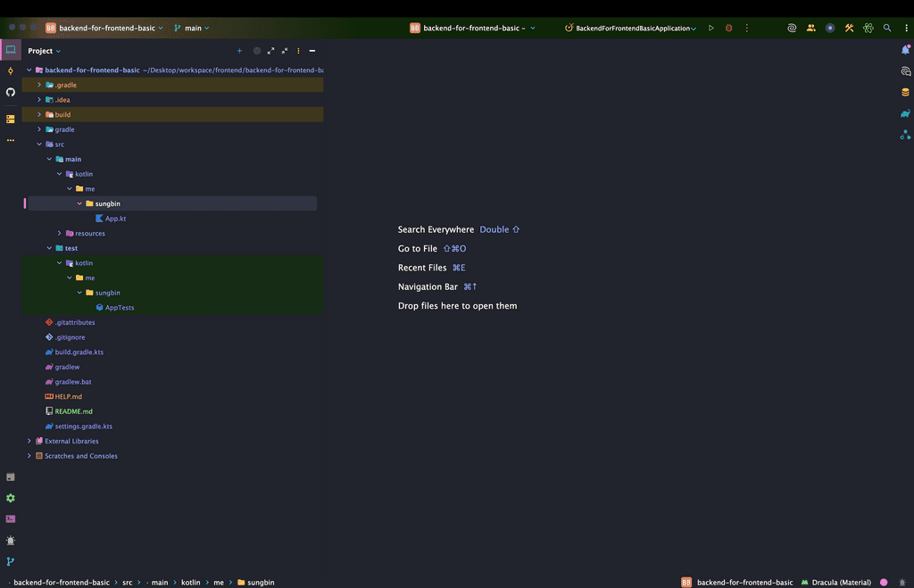Click kotlin in the bottom breadcrumb bar
This screenshot has height=588, width=914.
pyautogui.click(x=190, y=582)
